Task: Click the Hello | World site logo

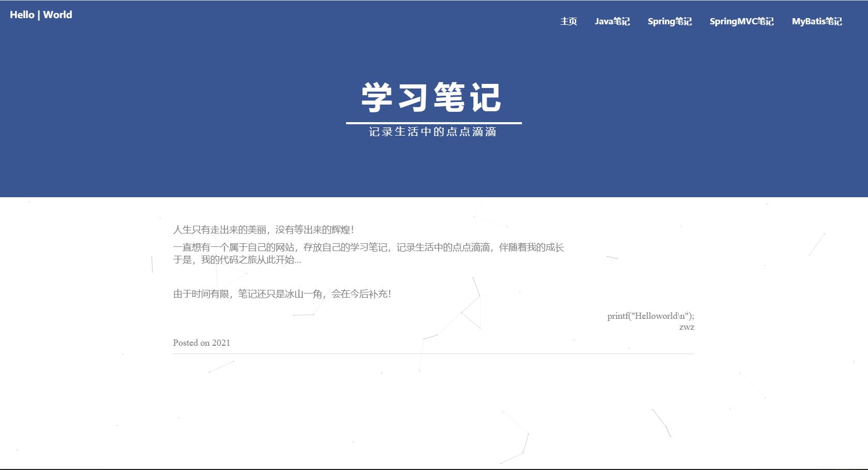Action: 41,14
